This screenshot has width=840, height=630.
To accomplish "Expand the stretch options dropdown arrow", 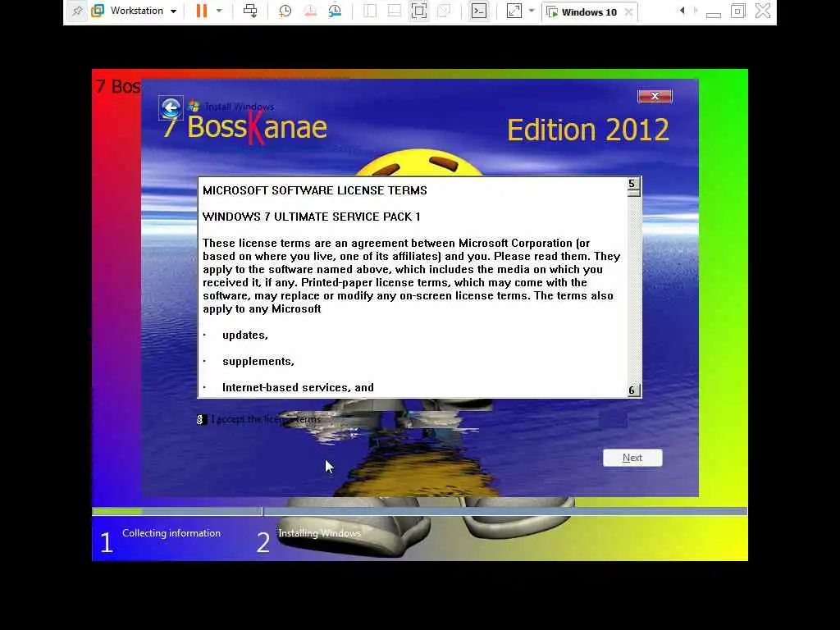I will 532,11.
